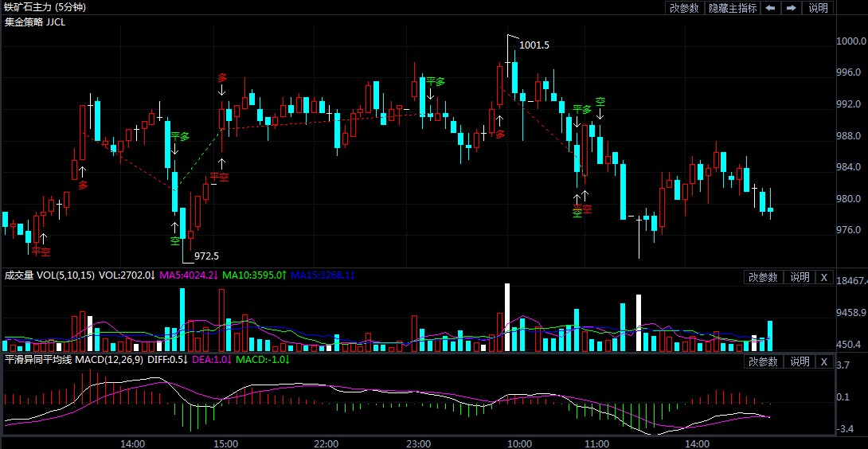Select the 铁矿石主力 (5分钟) chart title

pyautogui.click(x=45, y=7)
